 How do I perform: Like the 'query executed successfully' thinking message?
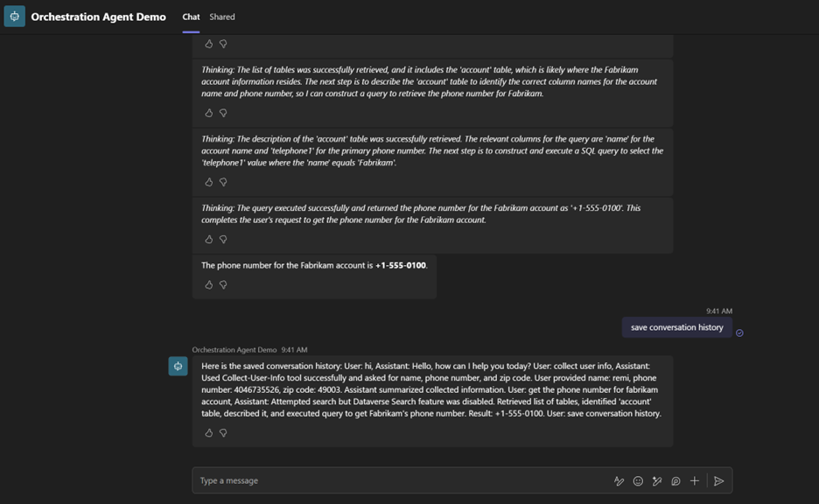point(208,239)
